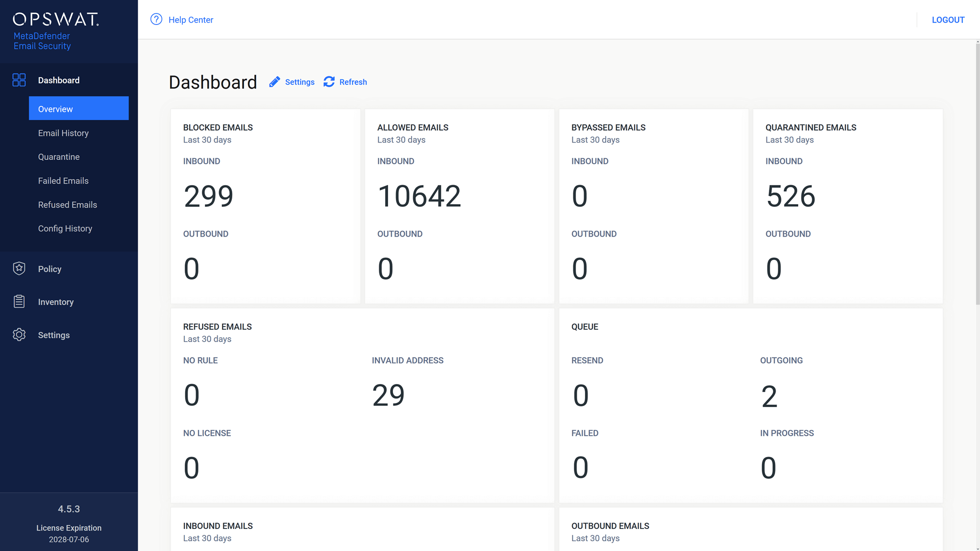Open Inventory via the clipboard icon
The width and height of the screenshot is (980, 551).
(19, 302)
